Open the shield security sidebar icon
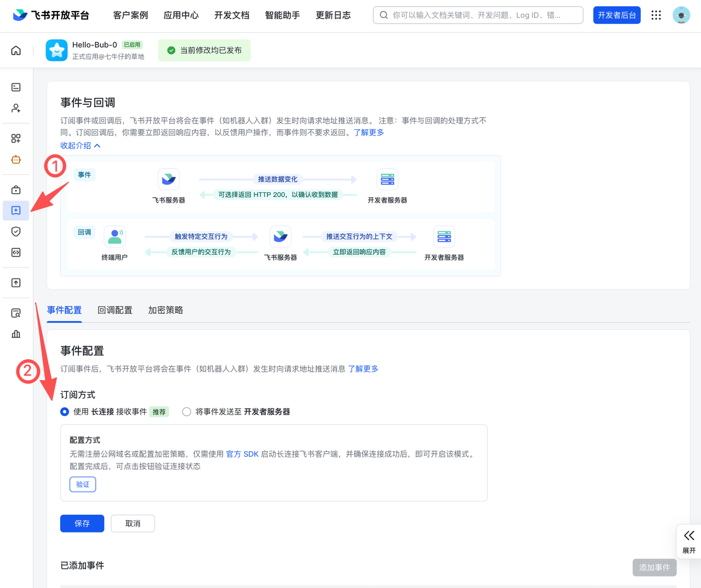Viewport: 701px width, 588px height. point(16,232)
